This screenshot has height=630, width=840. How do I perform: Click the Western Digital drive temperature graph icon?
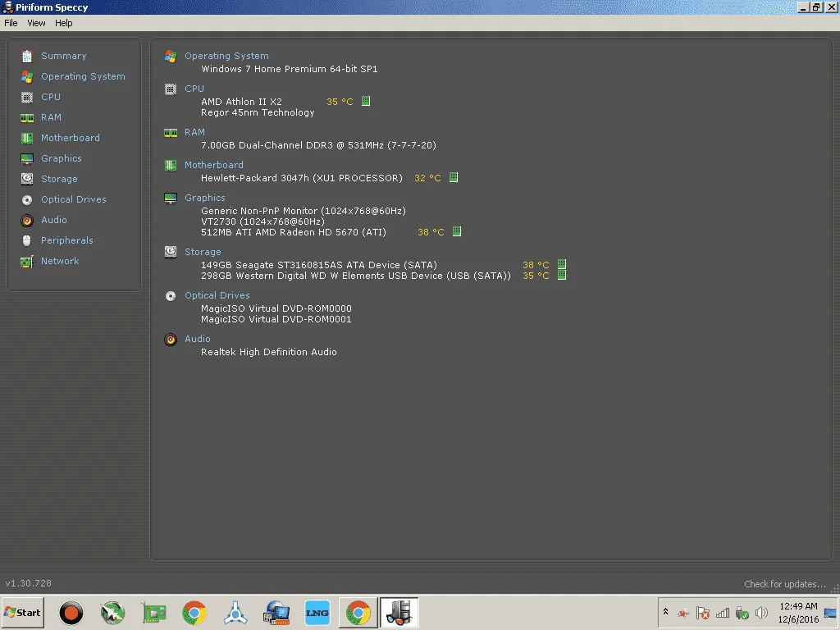[x=562, y=275]
